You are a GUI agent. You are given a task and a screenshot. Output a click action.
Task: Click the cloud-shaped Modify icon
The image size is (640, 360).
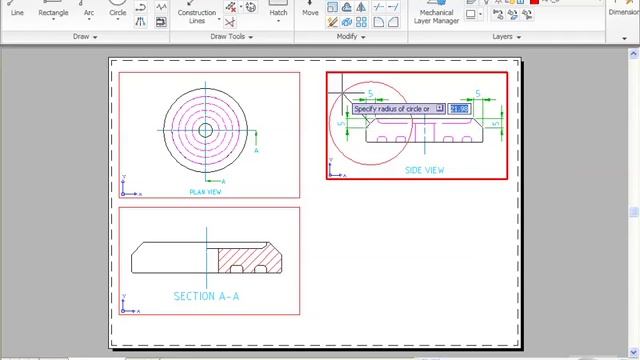347,7
